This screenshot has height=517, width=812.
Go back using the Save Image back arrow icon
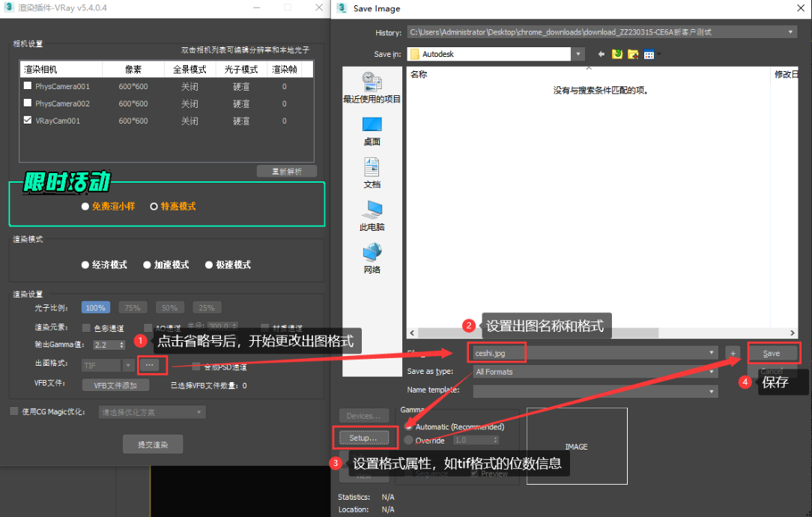[602, 54]
